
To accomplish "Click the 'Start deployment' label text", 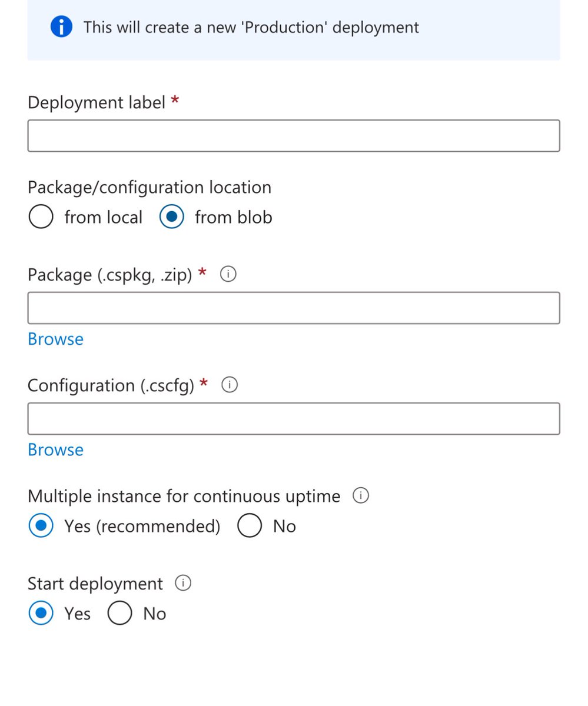I will (x=95, y=584).
